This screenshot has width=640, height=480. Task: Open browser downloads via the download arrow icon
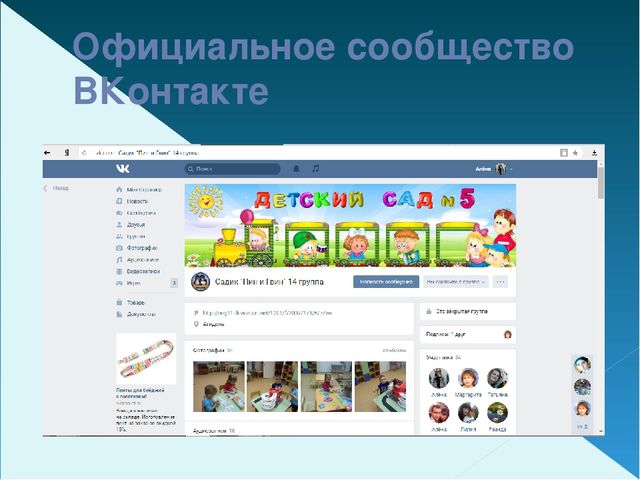594,153
